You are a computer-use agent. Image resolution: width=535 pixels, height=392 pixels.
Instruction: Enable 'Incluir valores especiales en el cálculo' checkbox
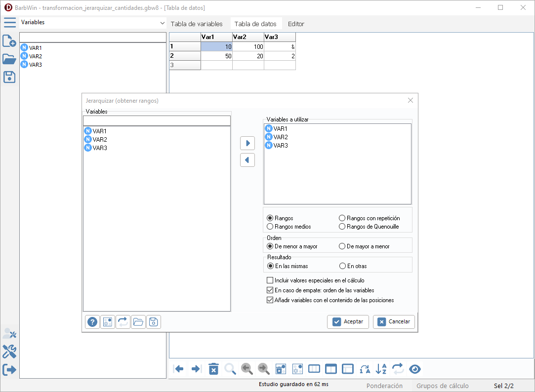(x=270, y=280)
